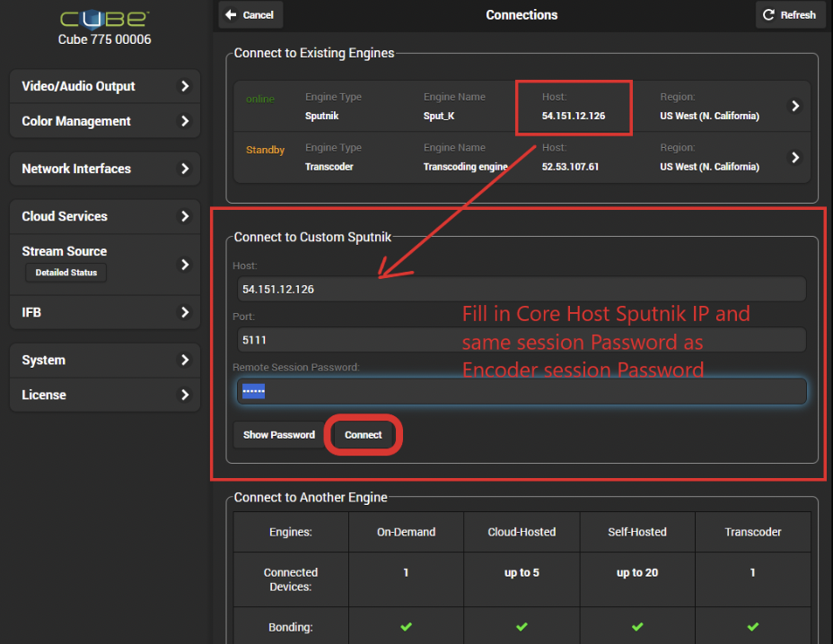The height and width of the screenshot is (644, 833).
Task: Open the Color Management page
Action: (x=103, y=120)
